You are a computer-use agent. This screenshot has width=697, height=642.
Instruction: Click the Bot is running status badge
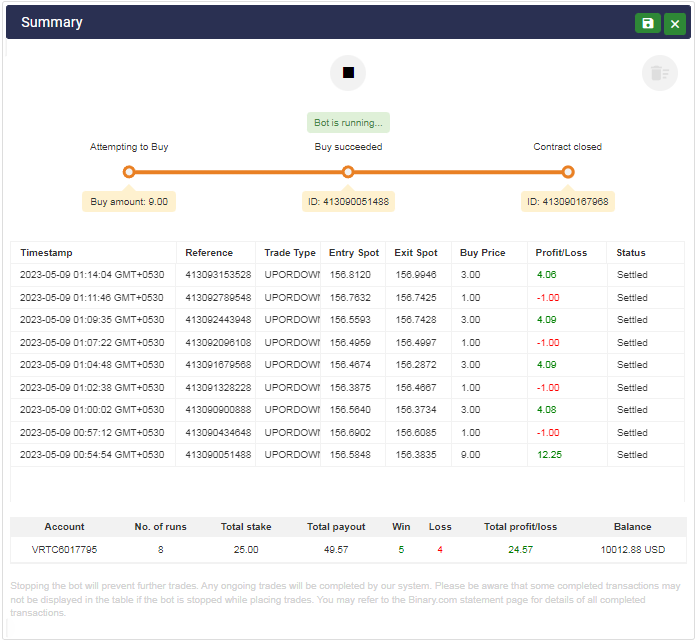point(348,123)
